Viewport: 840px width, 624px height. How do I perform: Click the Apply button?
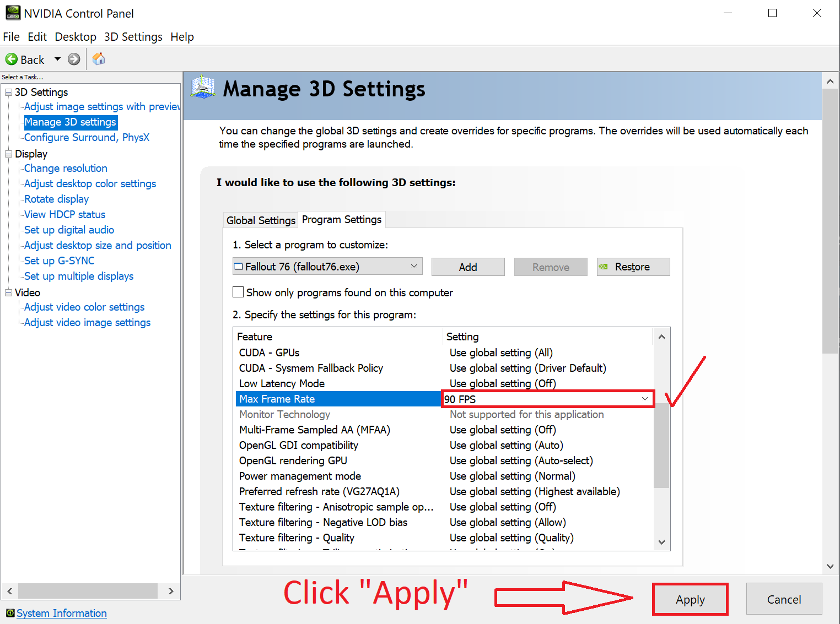(x=690, y=599)
